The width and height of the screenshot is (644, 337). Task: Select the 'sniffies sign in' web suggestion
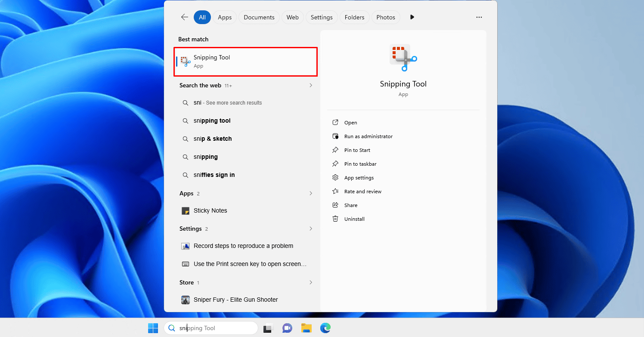click(245, 175)
